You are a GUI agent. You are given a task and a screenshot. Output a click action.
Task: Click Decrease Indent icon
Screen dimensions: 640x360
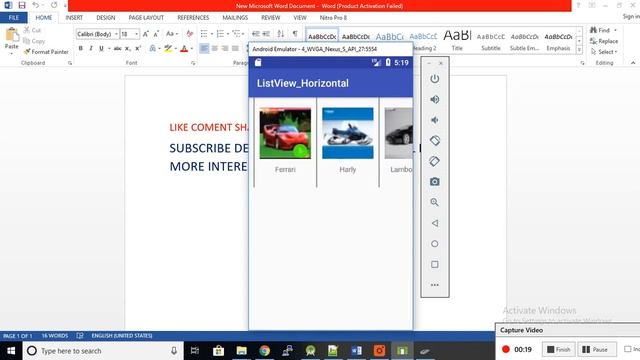pyautogui.click(x=256, y=34)
